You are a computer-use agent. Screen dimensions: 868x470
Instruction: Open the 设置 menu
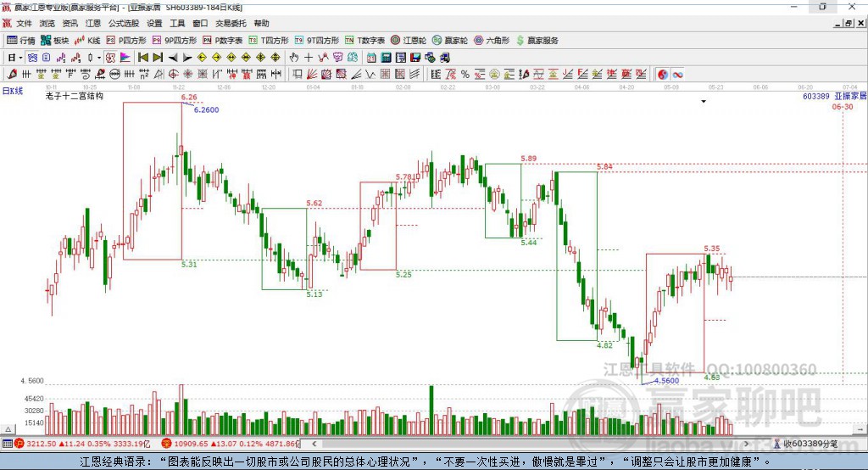[154, 23]
